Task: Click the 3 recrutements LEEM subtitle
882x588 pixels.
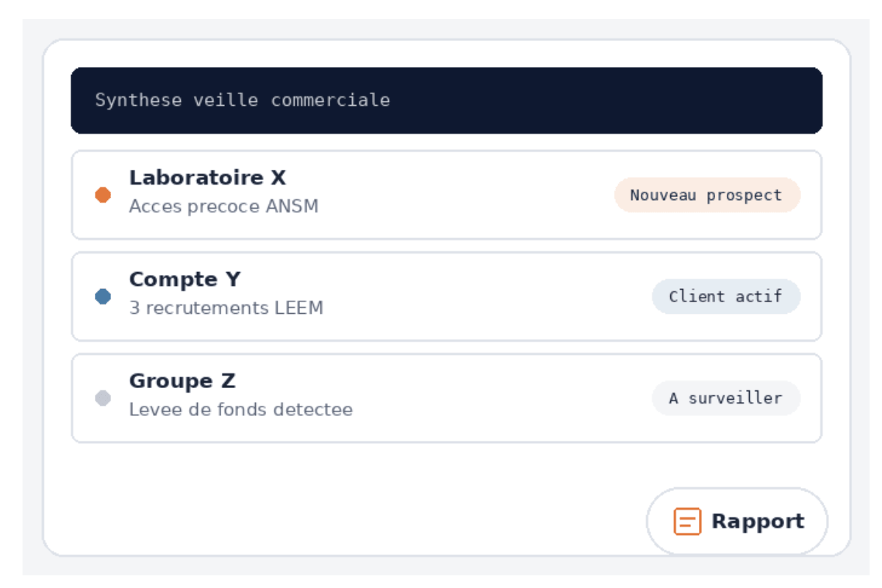Action: tap(226, 308)
